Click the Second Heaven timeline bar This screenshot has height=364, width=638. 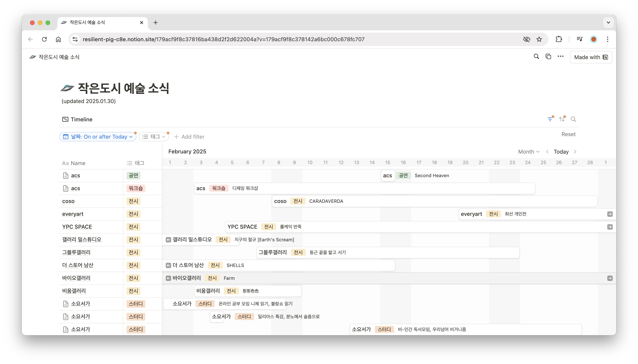tap(388, 176)
